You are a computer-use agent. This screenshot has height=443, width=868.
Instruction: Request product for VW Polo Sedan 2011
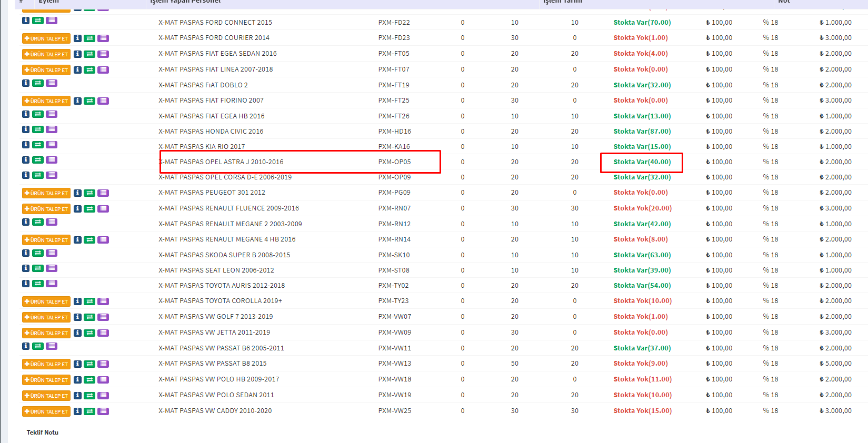coord(46,396)
